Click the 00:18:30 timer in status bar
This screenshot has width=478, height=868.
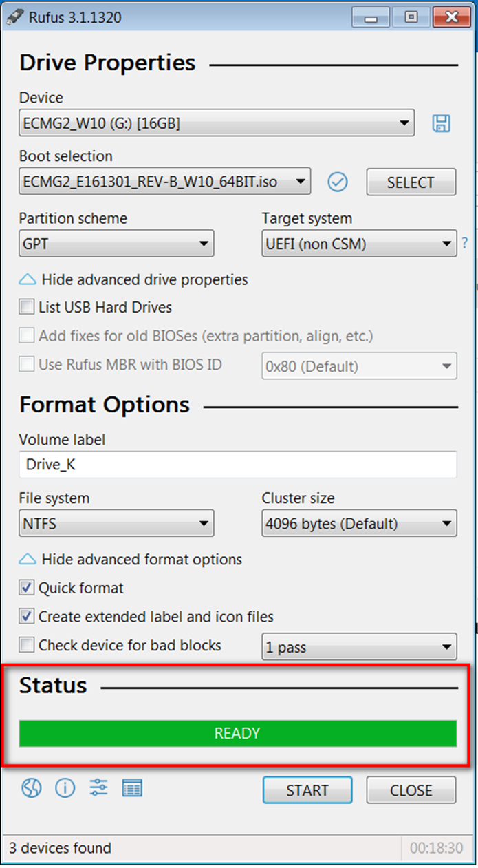(436, 848)
